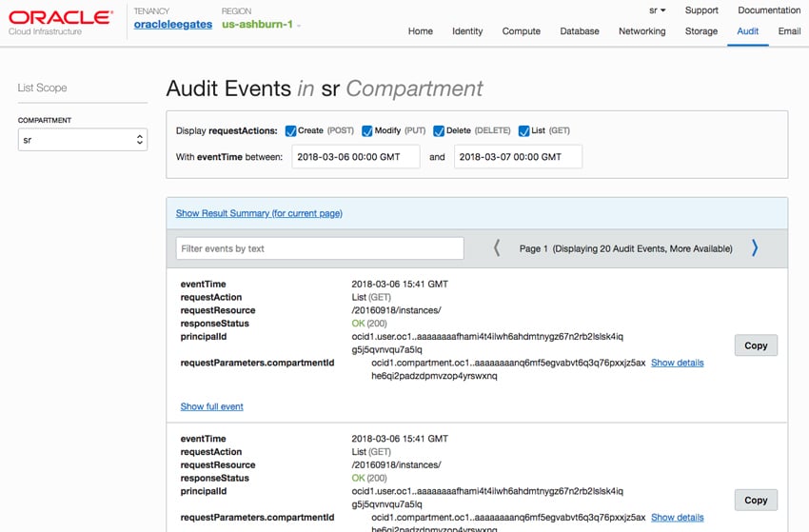
Task: Expand the us-ashburn-1 region selector
Action: point(261,24)
